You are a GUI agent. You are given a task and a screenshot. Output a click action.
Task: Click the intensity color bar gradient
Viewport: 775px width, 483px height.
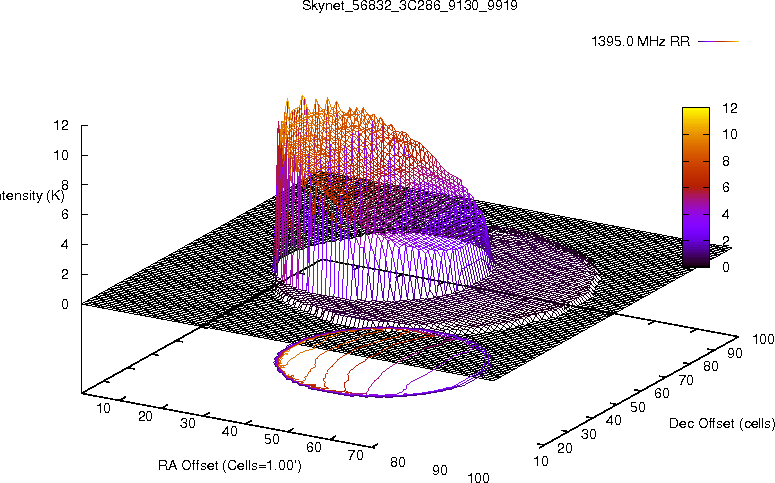pos(696,187)
